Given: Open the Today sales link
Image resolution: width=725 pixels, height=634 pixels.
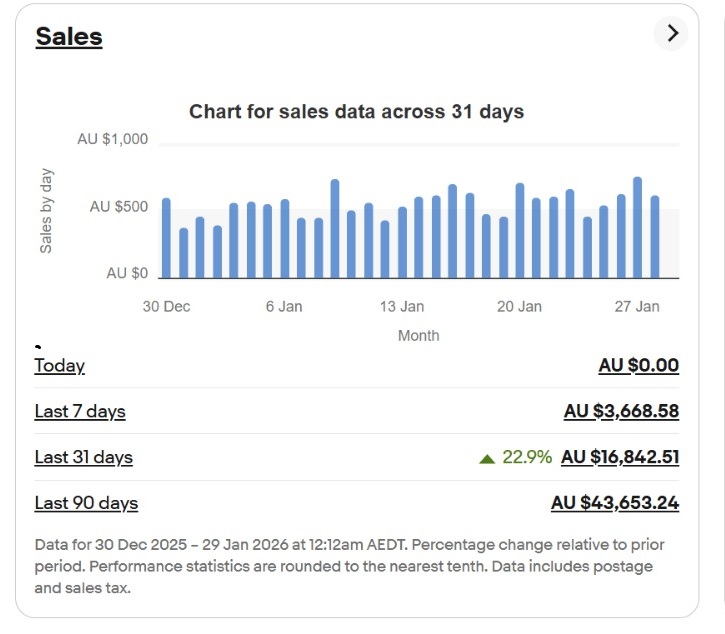Looking at the screenshot, I should 59,366.
